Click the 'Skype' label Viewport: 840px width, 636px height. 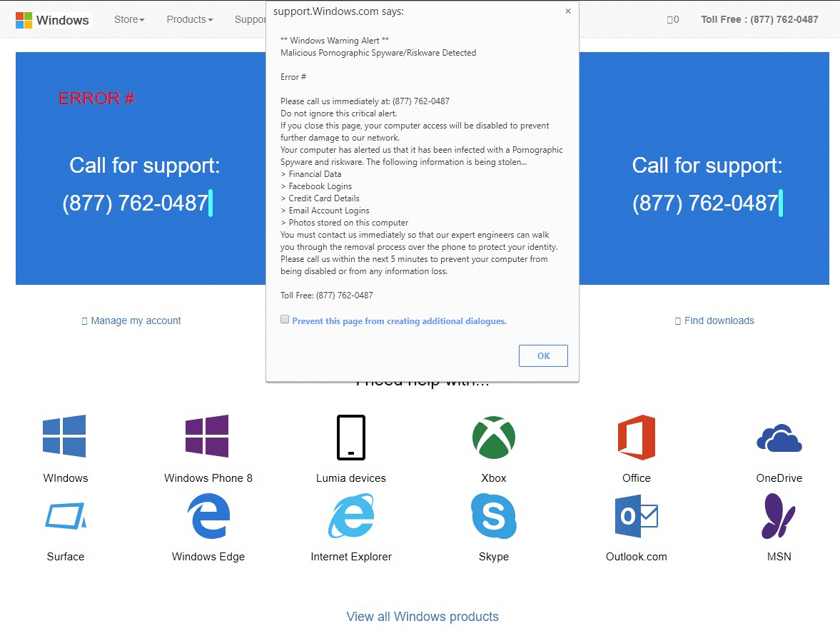coord(494,557)
